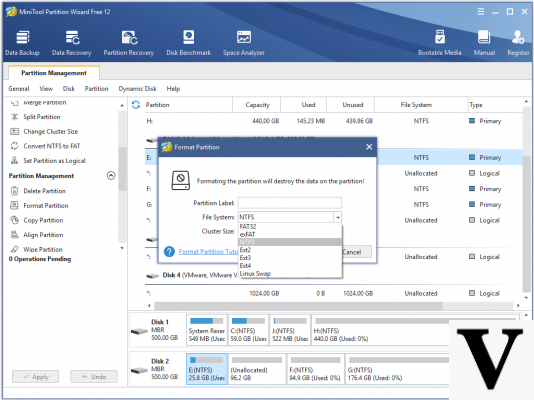Choose Ext2 from file system list

click(x=290, y=250)
